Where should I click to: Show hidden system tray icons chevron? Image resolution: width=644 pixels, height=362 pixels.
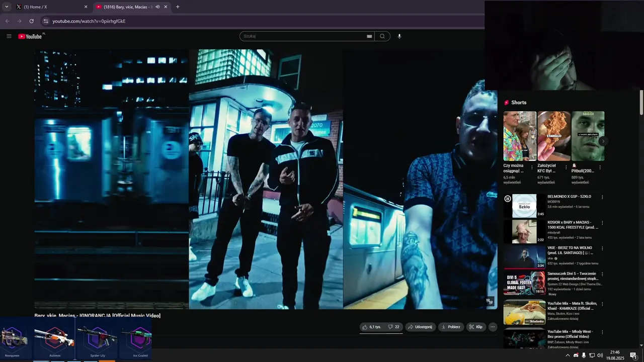tap(568, 355)
